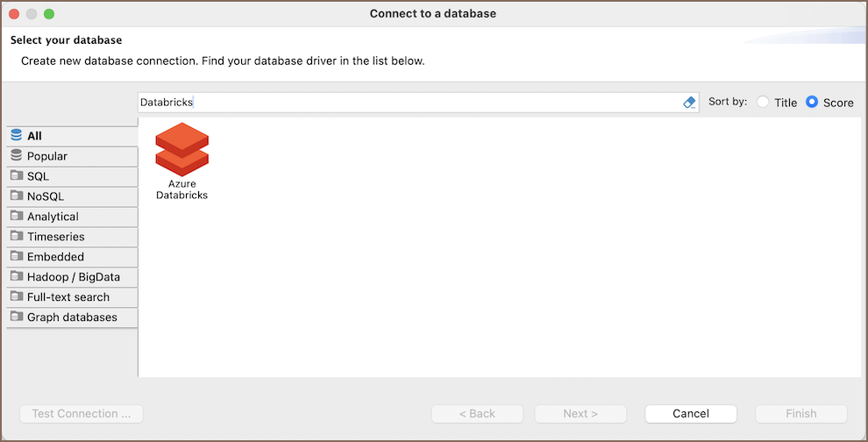
Task: Click the SQL category folder icon
Action: pos(17,175)
